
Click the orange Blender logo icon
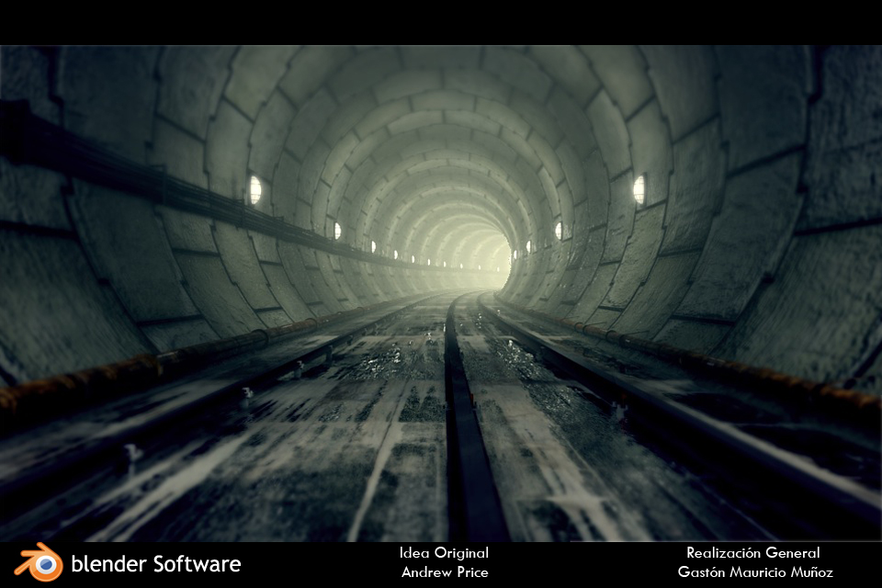[x=39, y=562]
